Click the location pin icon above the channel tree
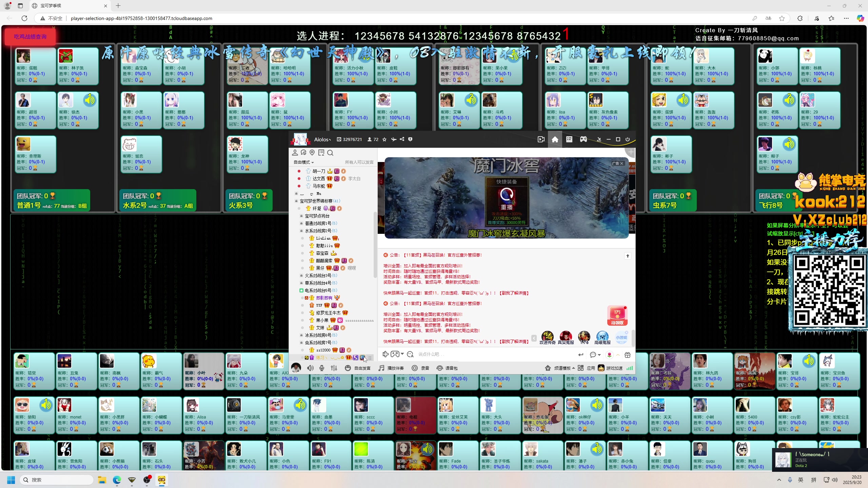Screen dimensions: 868x488 (312, 152)
